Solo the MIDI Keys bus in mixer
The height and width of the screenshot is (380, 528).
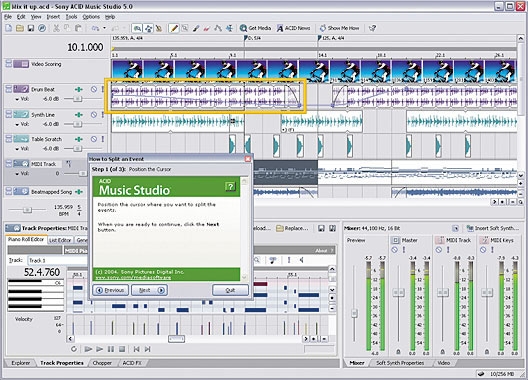point(492,250)
